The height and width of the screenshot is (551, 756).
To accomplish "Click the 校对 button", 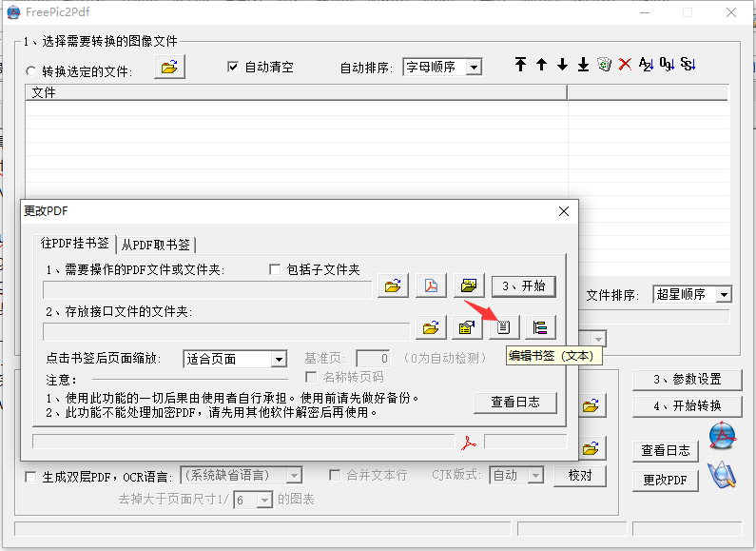I will pyautogui.click(x=579, y=476).
